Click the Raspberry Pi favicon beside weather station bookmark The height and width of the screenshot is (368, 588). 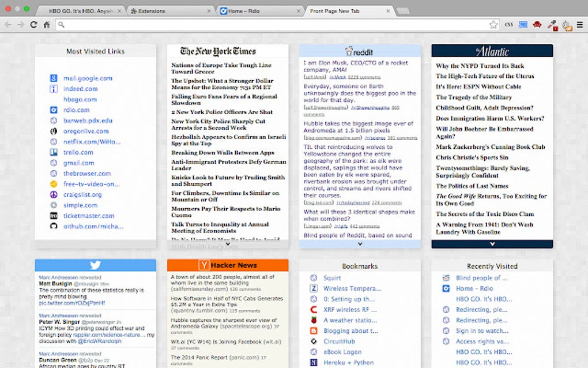tap(314, 320)
